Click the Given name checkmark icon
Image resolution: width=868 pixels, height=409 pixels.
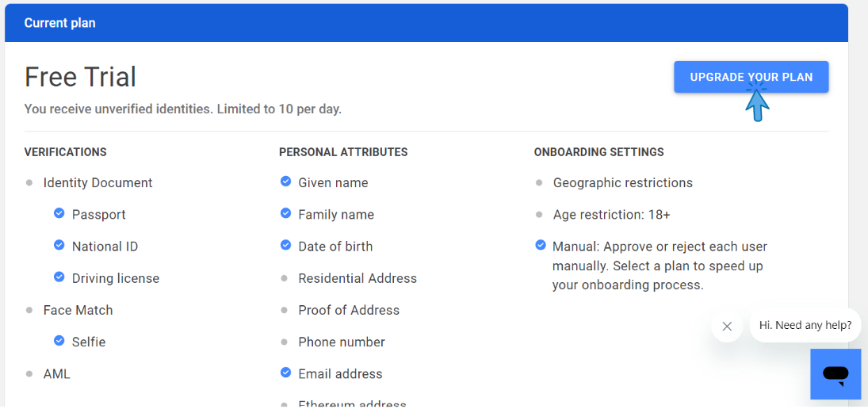285,181
